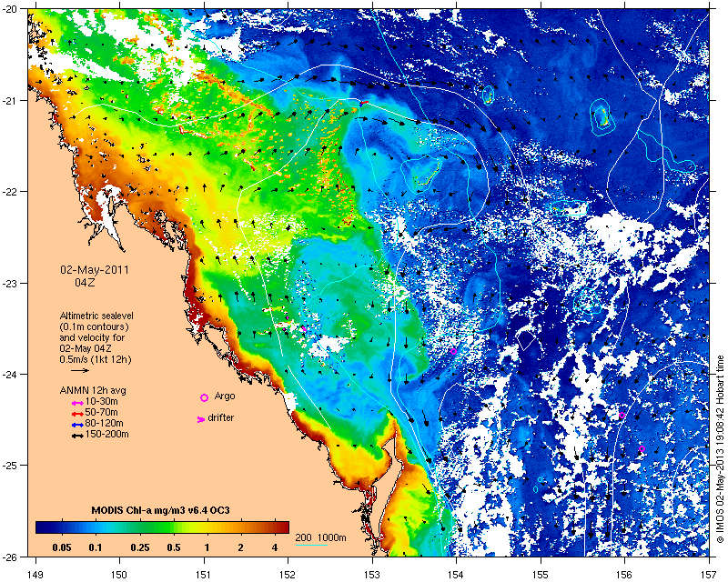The image size is (728, 582).
Task: Click the blue 80-120m arrow legend symbol
Action: (77, 425)
